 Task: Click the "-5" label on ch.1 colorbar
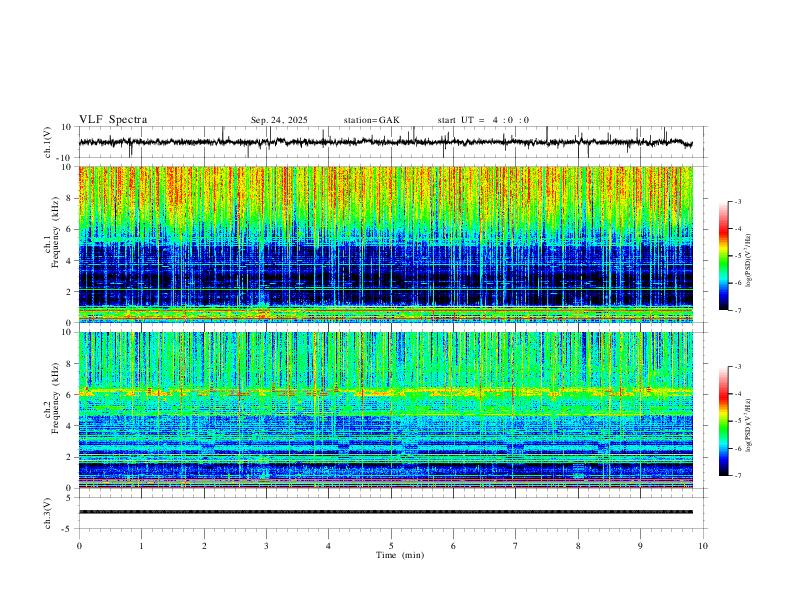tap(737, 256)
